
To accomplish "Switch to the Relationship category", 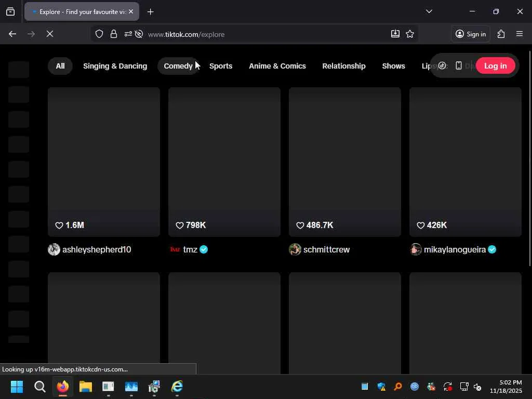I will coord(344,66).
